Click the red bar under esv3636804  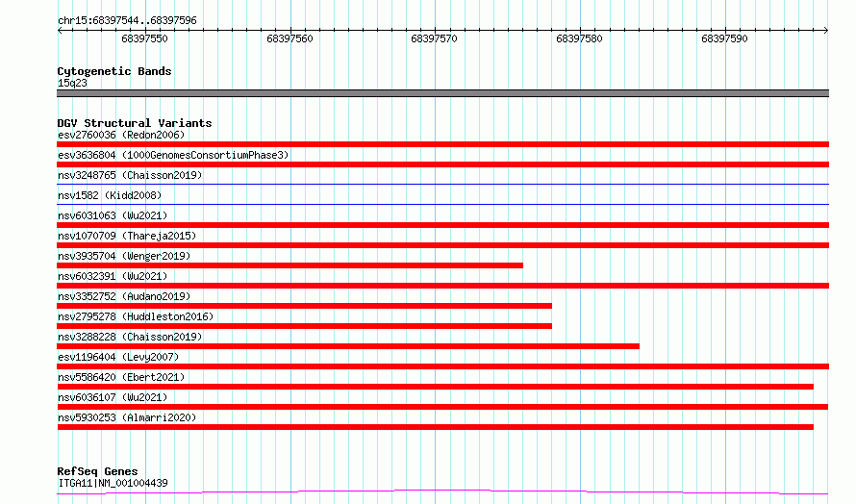(x=442, y=164)
